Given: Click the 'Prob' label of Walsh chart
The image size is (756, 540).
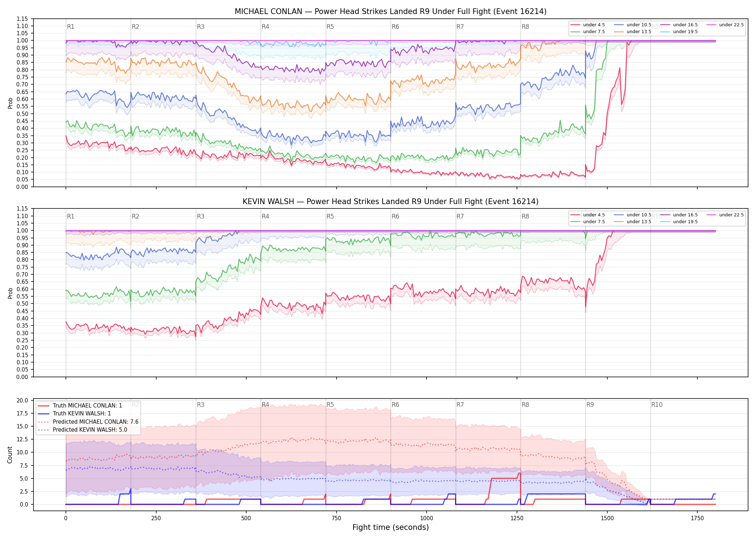Looking at the screenshot, I should pos(10,293).
